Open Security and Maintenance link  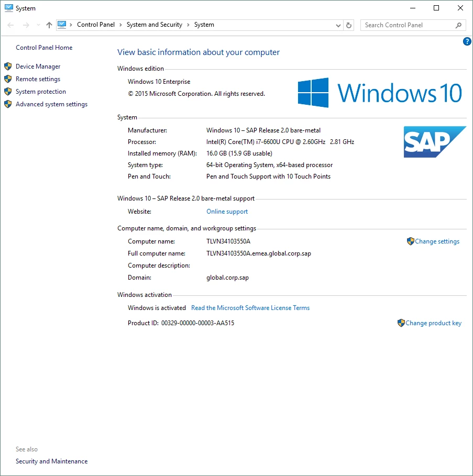point(52,461)
